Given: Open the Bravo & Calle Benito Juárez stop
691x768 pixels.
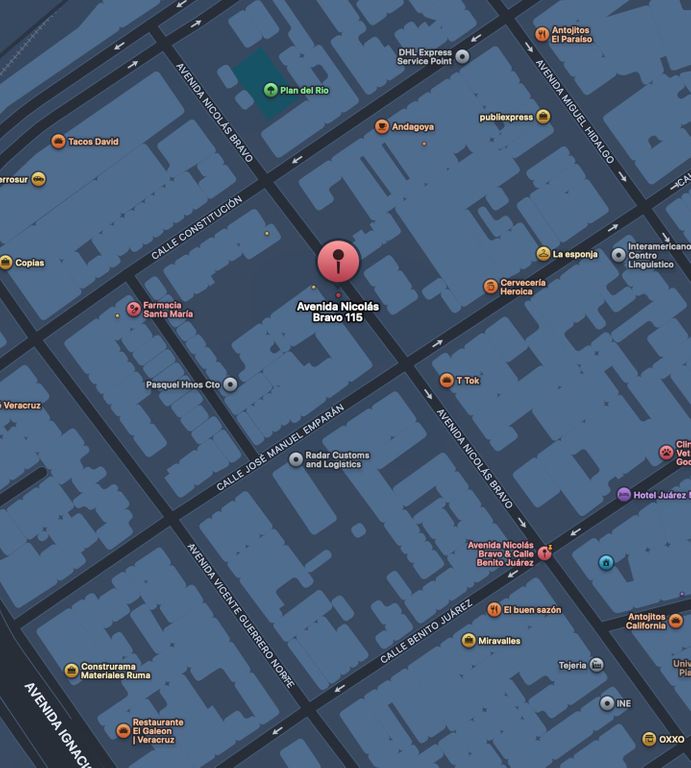Looking at the screenshot, I should (545, 553).
